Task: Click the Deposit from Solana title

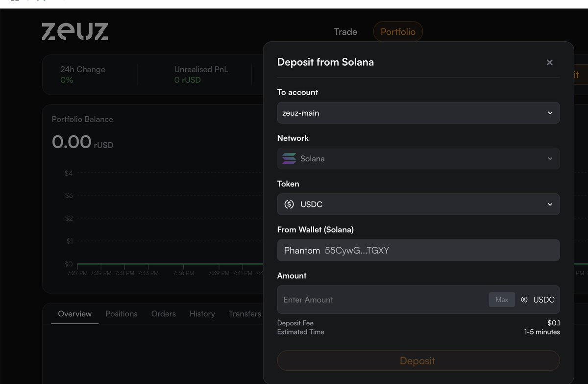Action: (325, 62)
